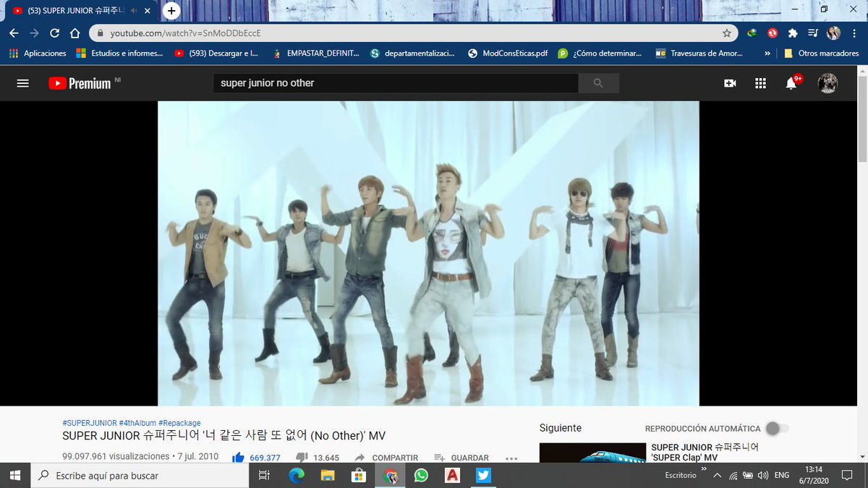The height and width of the screenshot is (488, 868).
Task: Open Chrome profile avatar in toolbar
Action: click(833, 33)
